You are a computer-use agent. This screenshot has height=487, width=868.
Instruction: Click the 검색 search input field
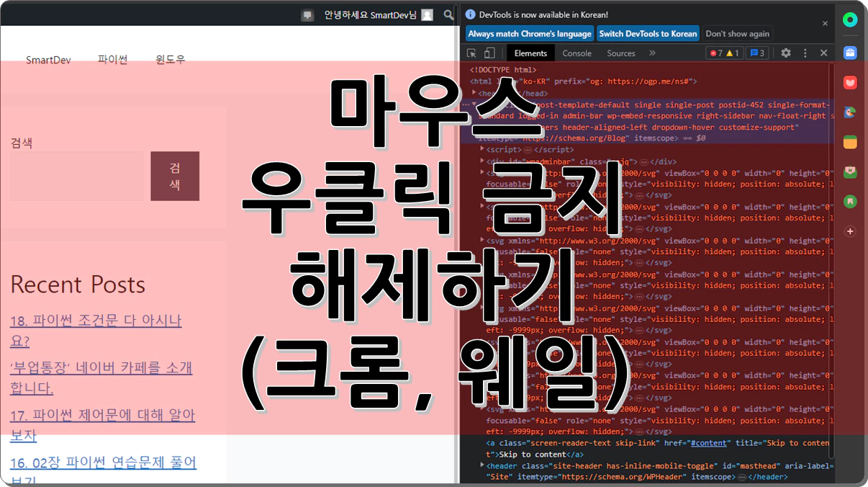76,176
